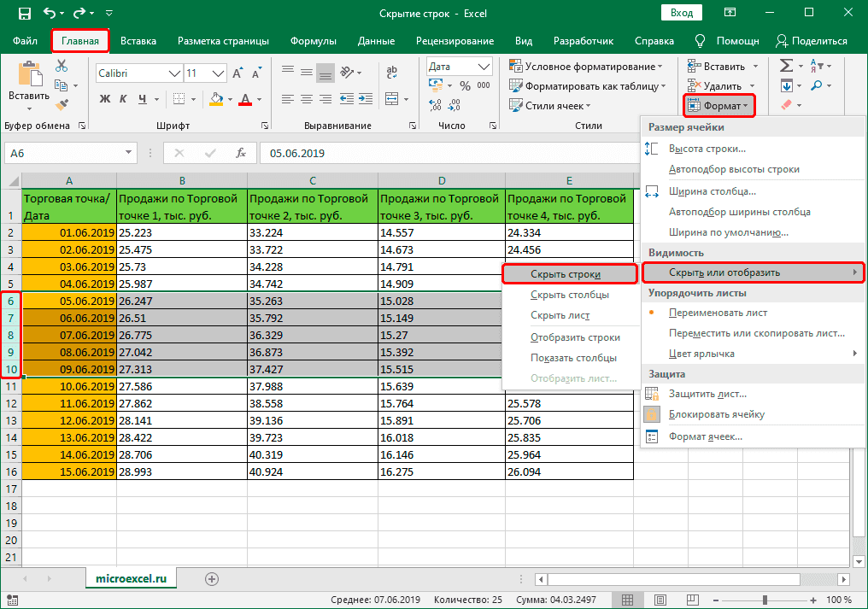This screenshot has height=609, width=868.
Task: Toggle bold Ж formatting
Action: point(105,99)
